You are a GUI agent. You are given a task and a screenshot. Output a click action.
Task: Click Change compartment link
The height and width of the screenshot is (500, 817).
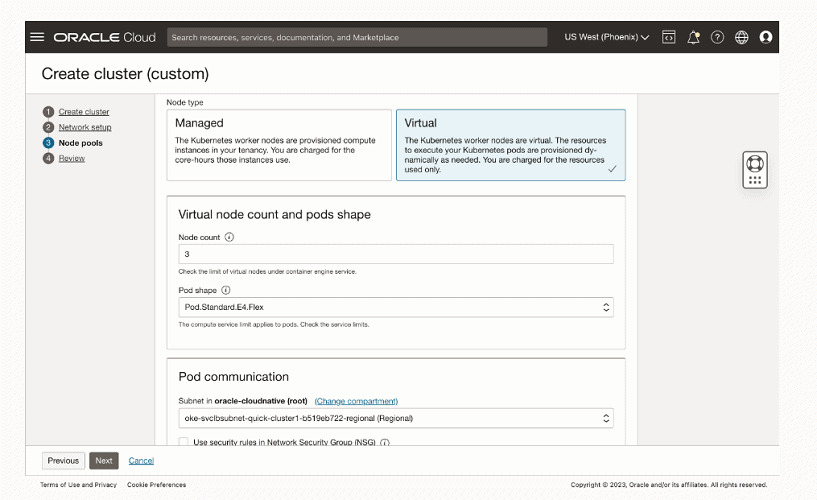[x=356, y=401]
